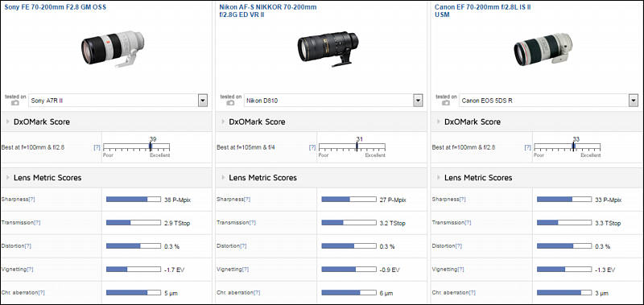Click the "3.3 TStop" value in Canon column

tap(608, 223)
